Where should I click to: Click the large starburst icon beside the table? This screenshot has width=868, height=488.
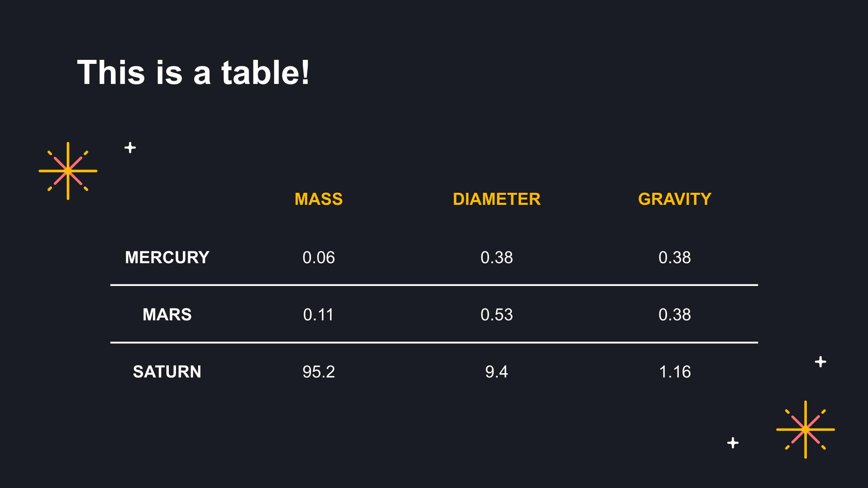click(x=68, y=171)
